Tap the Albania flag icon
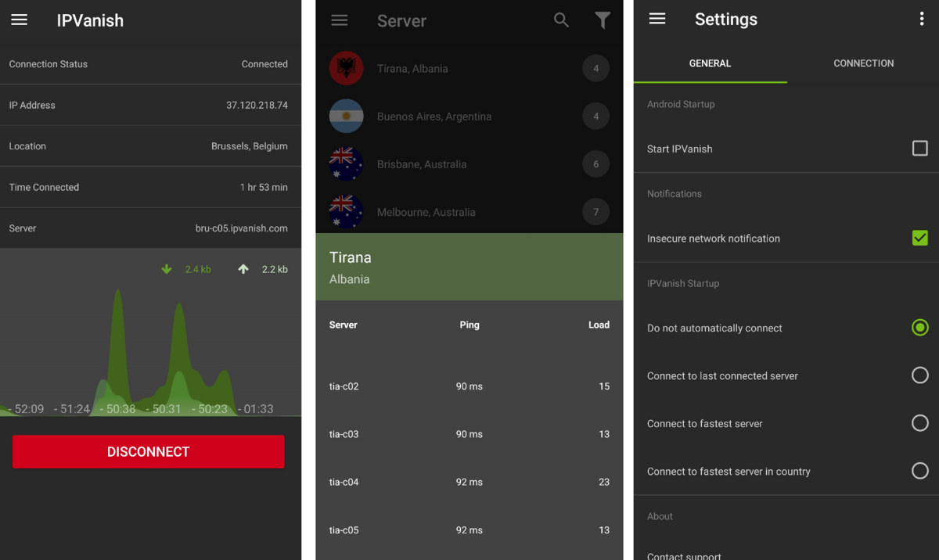The image size is (939, 560). click(347, 69)
